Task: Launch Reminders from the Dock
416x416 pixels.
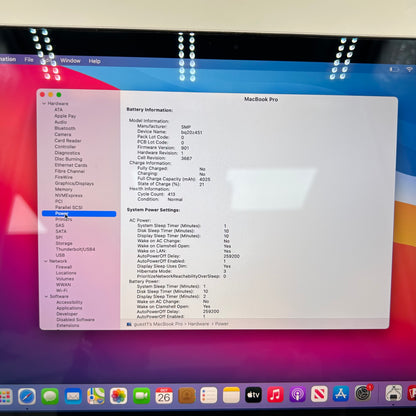Action: coord(209,395)
